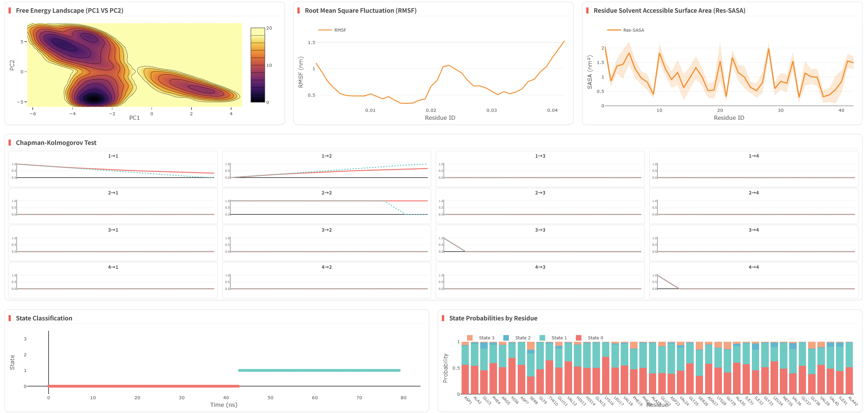Click the Free Energy Landscape title
Viewport: 868px width, 413px height.
[70, 11]
